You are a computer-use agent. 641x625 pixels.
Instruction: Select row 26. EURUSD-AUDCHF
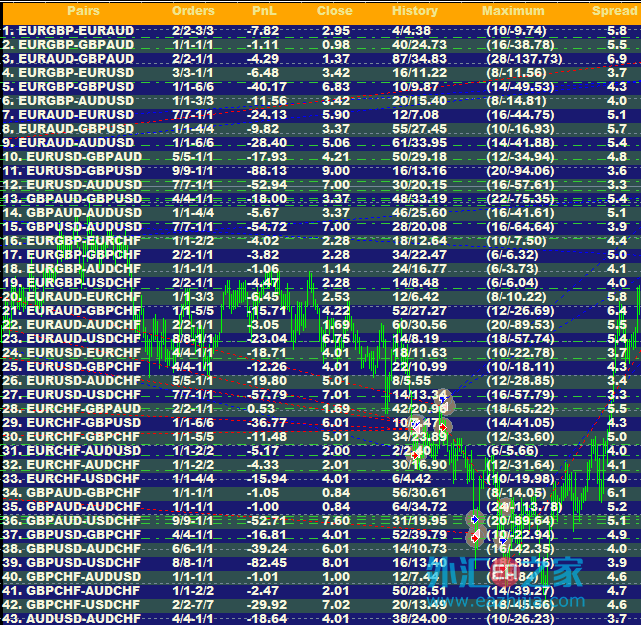(322, 381)
